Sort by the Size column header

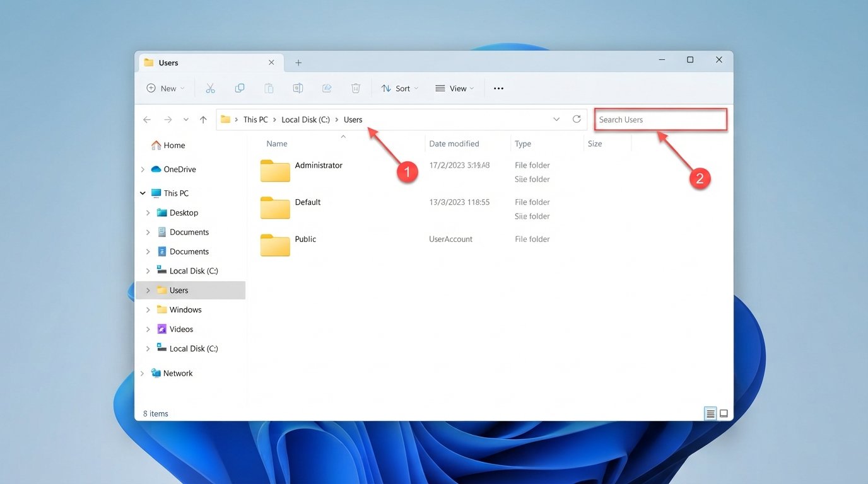pos(595,144)
